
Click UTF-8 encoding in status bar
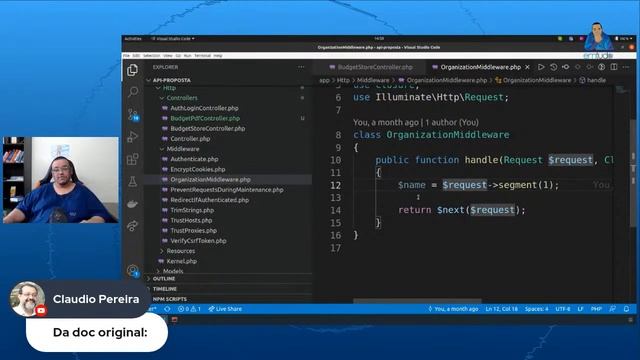pyautogui.click(x=562, y=309)
